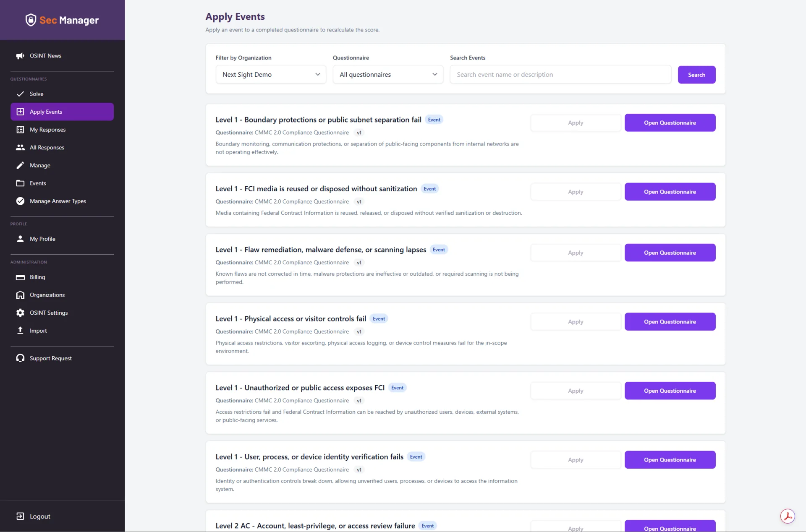Open Support Request label in sidebar
Viewport: 806px width, 532px height.
[x=51, y=358]
